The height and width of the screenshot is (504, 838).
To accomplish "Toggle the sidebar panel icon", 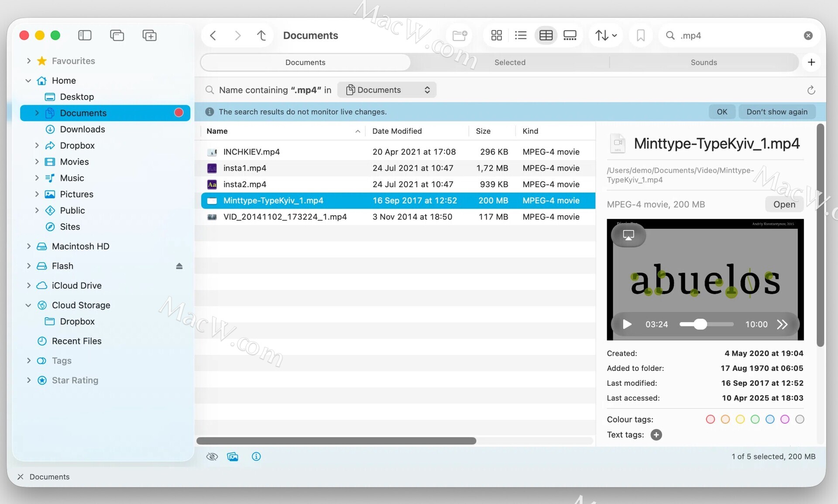I will (x=85, y=35).
